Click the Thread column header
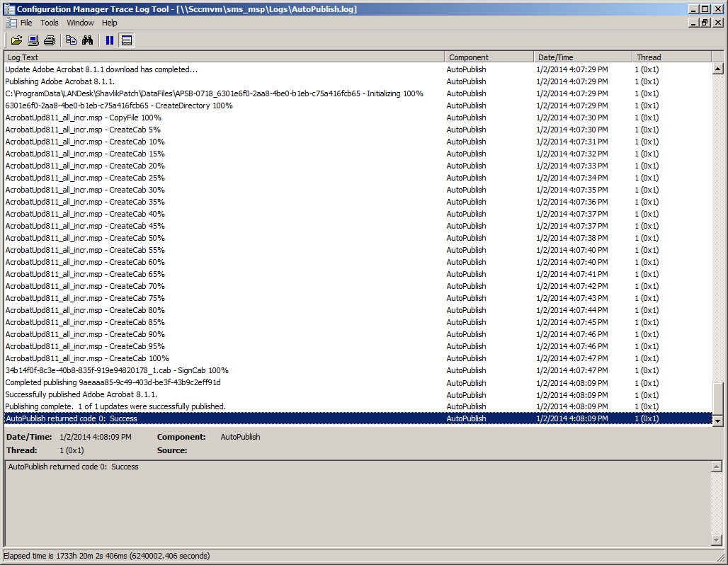Screen dimensions: 728x565 [671, 57]
